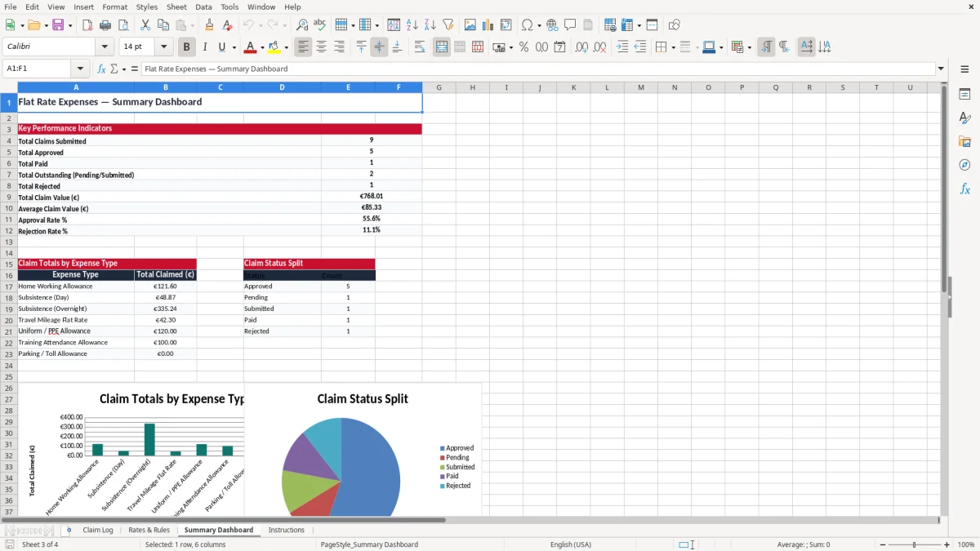Image resolution: width=980 pixels, height=551 pixels.
Task: Open sidebar Gallery icon
Action: [964, 141]
